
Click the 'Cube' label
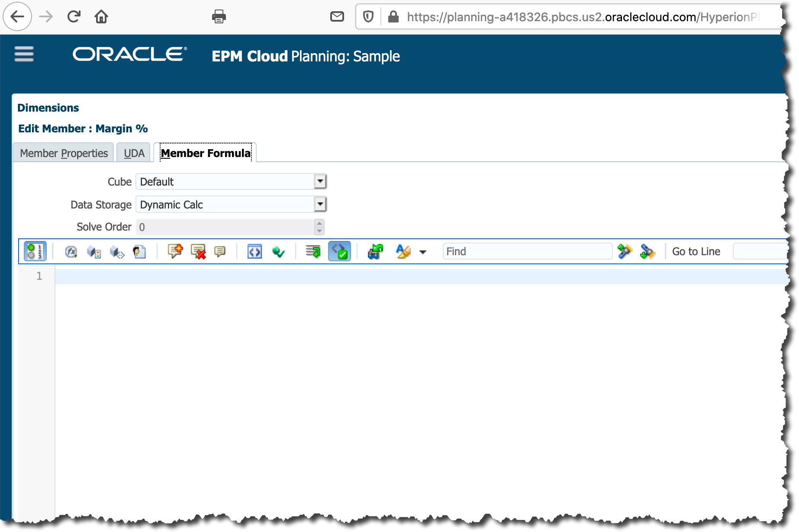pyautogui.click(x=119, y=182)
